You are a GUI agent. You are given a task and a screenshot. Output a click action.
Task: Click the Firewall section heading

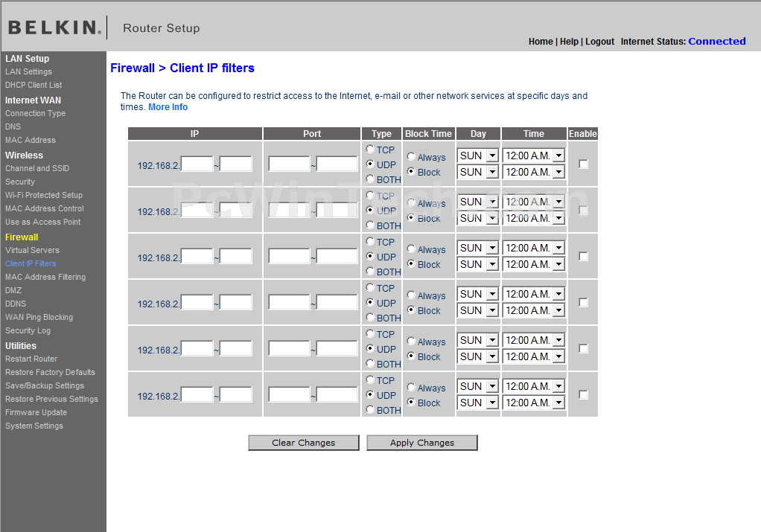click(x=22, y=237)
